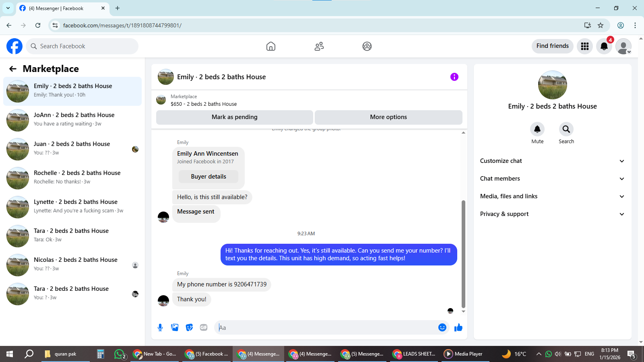The width and height of the screenshot is (644, 362).
Task: Click the 'Hello, is this still available?' message
Action: (212, 197)
